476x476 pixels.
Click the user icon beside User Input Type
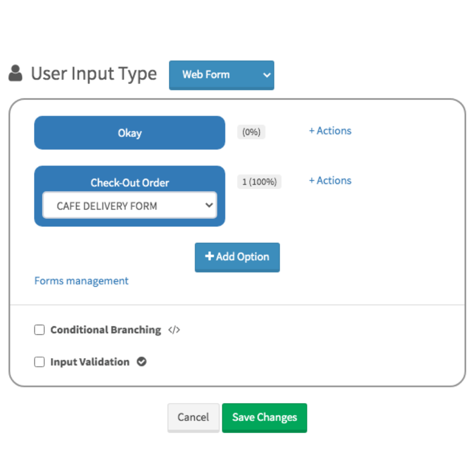(15, 74)
